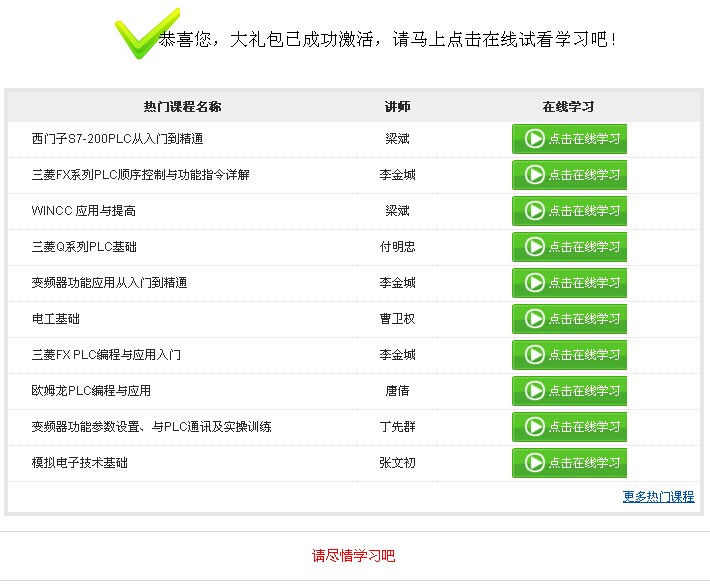Screen dimensions: 710x587
Task: Click play icon for 西门子S7-200PLC从入门到精通 course
Action: pos(535,139)
